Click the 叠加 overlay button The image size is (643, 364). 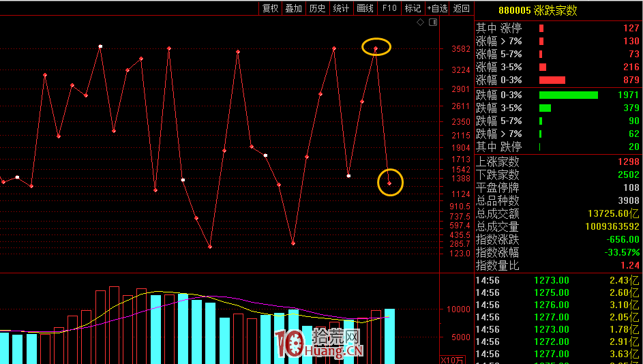coord(294,8)
